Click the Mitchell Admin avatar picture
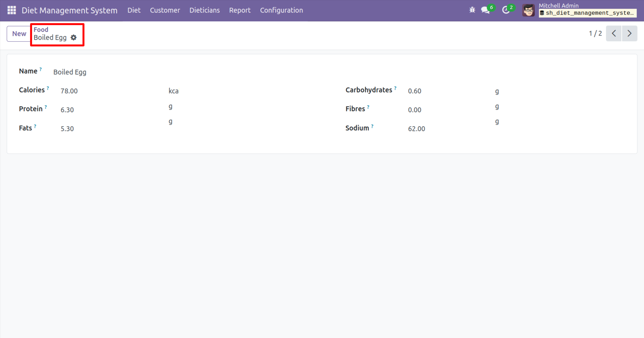 (x=528, y=10)
